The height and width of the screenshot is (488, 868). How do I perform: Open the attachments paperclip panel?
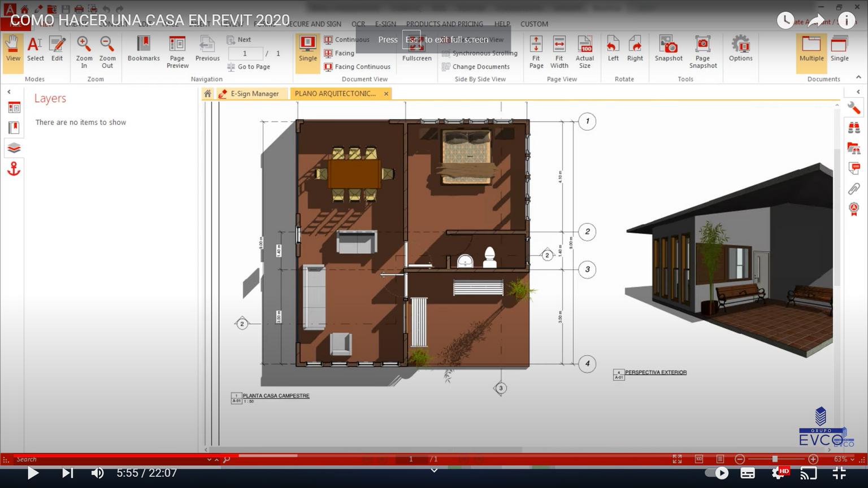pos(854,189)
